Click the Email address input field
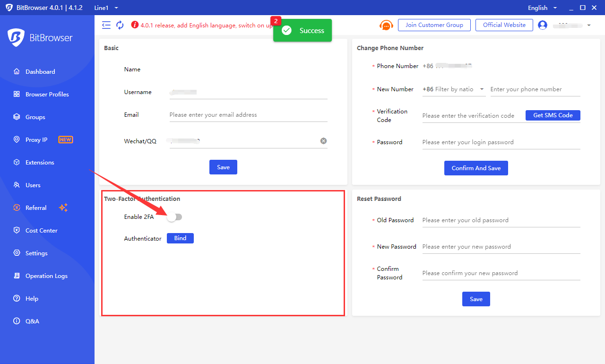Image resolution: width=605 pixels, height=364 pixels. click(248, 115)
